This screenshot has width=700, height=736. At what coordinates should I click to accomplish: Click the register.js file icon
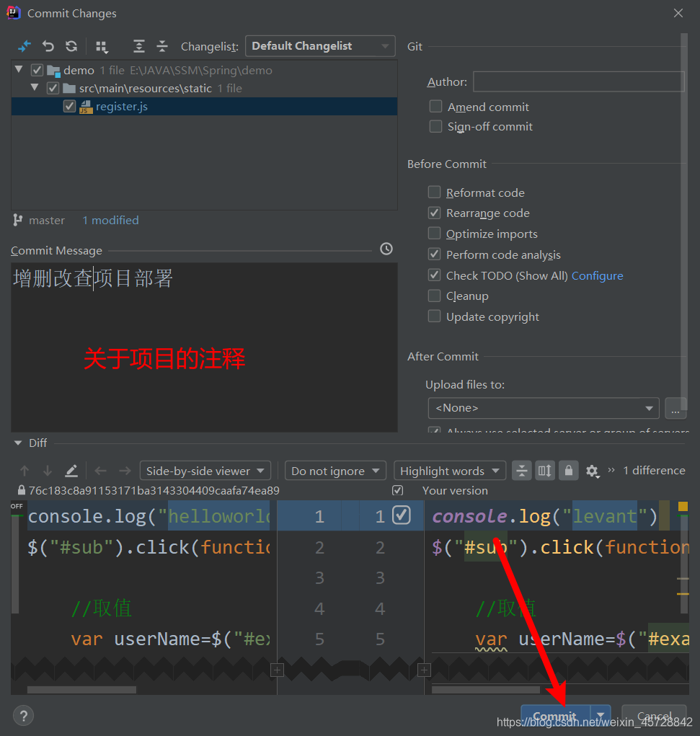point(86,107)
